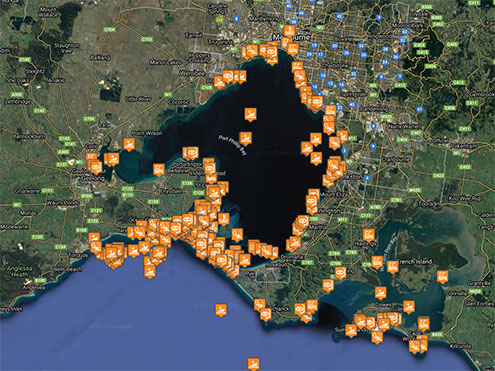Click the Melbourne city label
Image resolution: width=495 pixels, height=371 pixels.
pyautogui.click(x=291, y=37)
